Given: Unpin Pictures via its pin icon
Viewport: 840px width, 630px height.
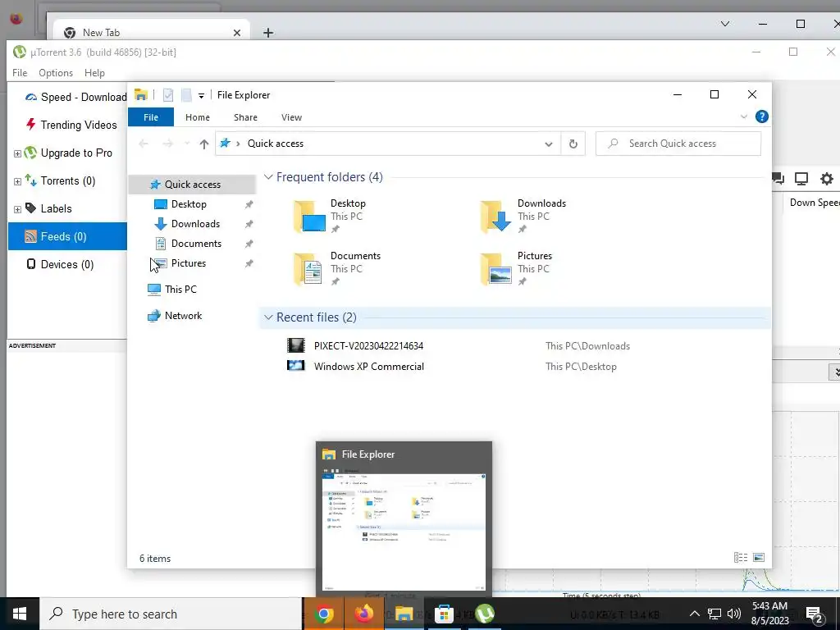Looking at the screenshot, I should click(249, 264).
